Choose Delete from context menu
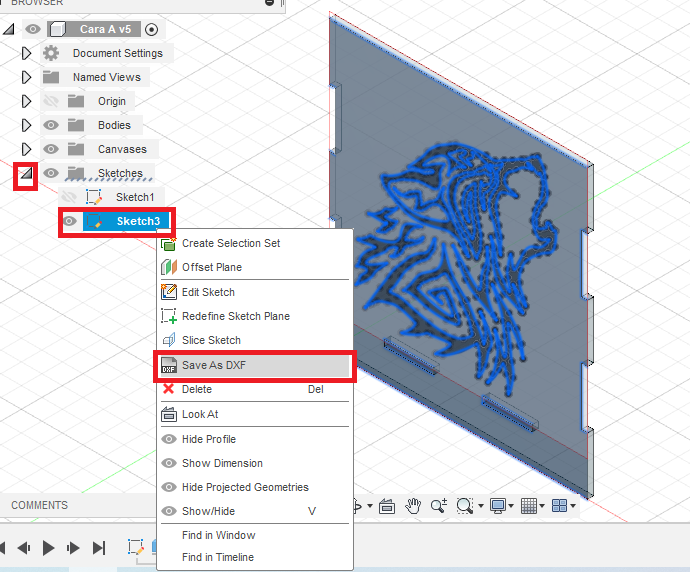The image size is (690, 572). 255,389
